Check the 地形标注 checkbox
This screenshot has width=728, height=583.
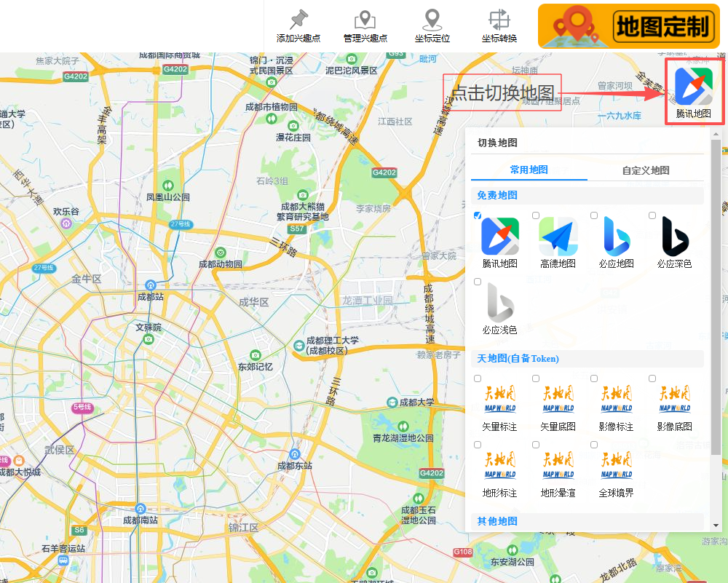[478, 445]
